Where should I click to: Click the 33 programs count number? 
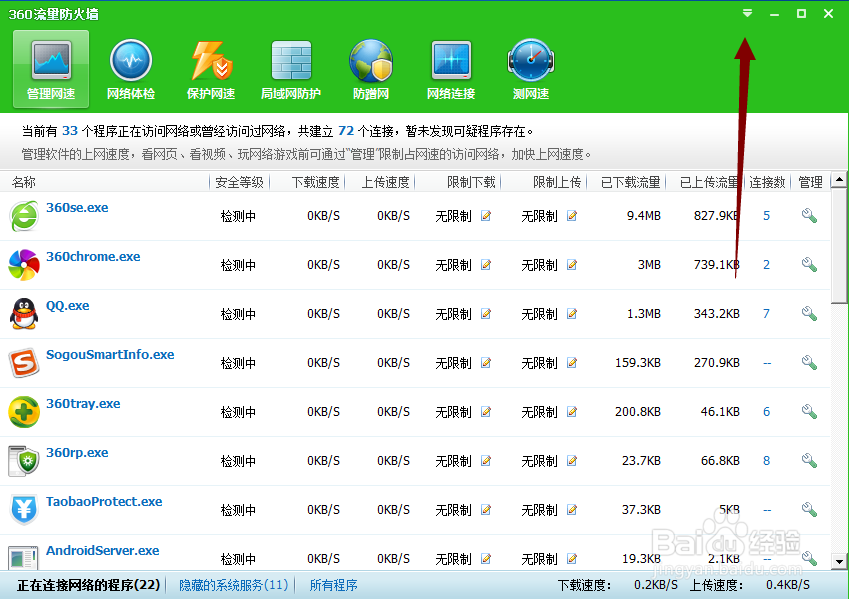click(70, 131)
